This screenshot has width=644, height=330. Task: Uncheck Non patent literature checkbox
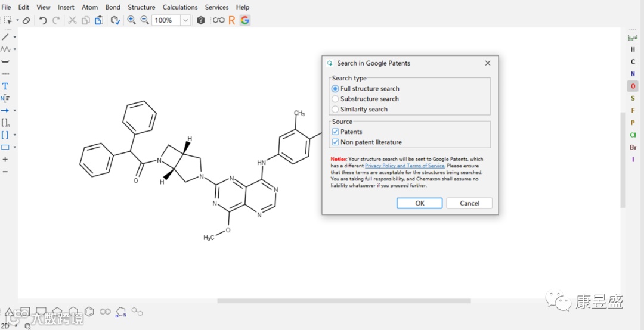coord(335,142)
